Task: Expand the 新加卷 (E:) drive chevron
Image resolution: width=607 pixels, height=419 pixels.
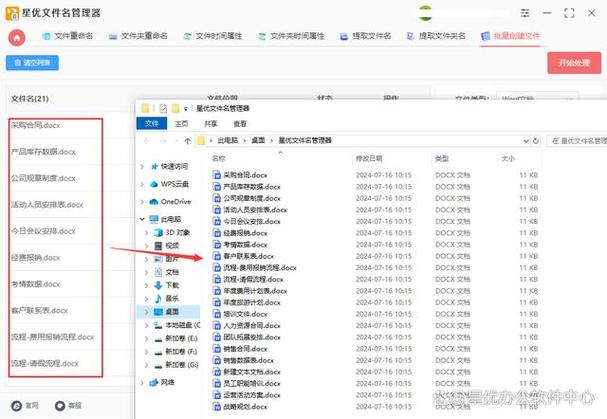Action: [x=147, y=338]
